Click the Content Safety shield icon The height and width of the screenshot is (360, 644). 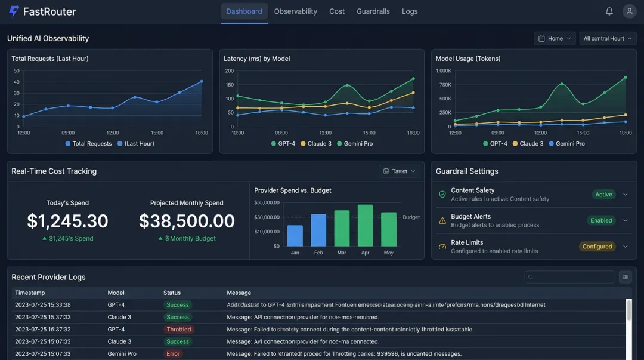[x=442, y=195]
